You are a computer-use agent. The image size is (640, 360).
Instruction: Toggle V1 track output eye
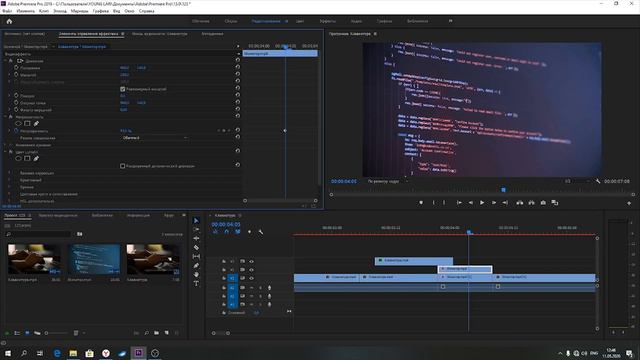pyautogui.click(x=251, y=278)
